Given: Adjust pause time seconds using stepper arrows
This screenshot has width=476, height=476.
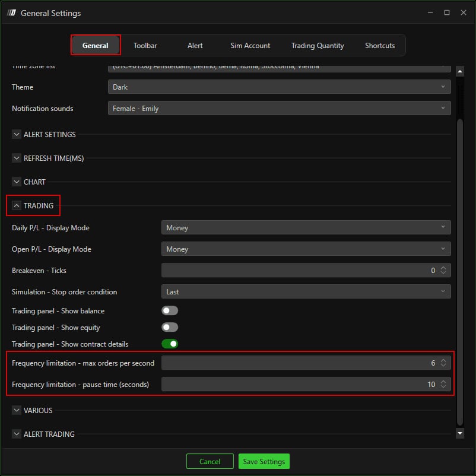Looking at the screenshot, I should (x=443, y=385).
